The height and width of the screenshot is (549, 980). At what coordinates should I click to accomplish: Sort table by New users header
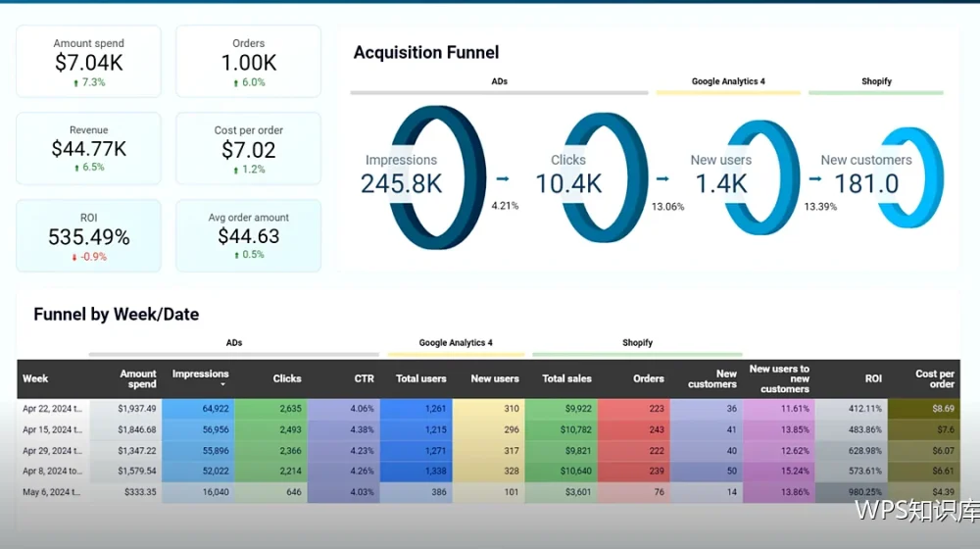pyautogui.click(x=494, y=378)
